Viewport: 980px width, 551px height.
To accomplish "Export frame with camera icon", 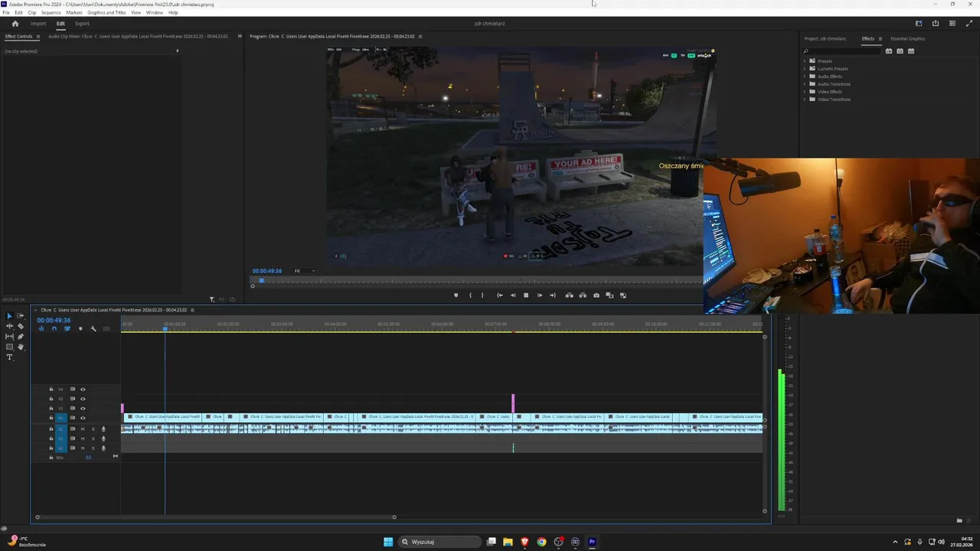I will [x=596, y=295].
